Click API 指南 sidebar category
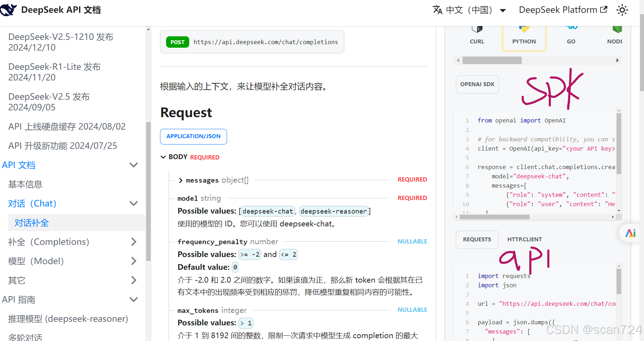Viewport: 644px width, 341px height. (x=19, y=299)
